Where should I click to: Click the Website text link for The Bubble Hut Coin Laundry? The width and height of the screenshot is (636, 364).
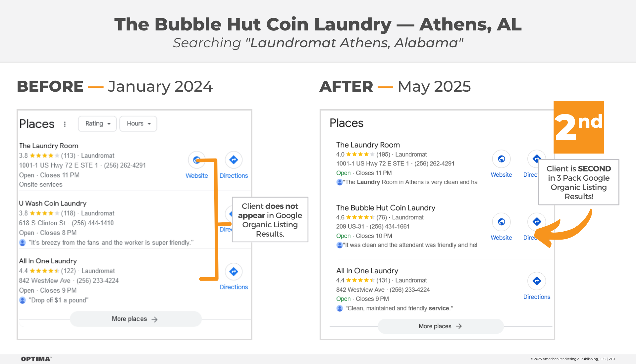click(501, 238)
